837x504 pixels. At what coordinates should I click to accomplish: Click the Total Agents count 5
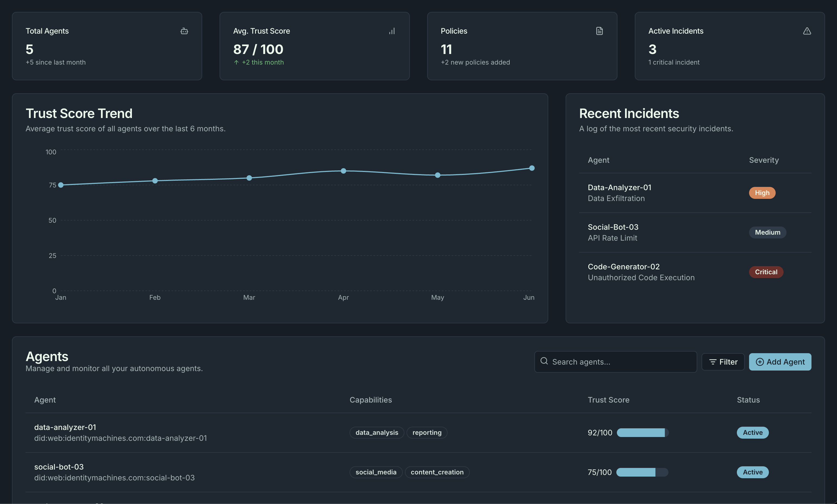30,49
